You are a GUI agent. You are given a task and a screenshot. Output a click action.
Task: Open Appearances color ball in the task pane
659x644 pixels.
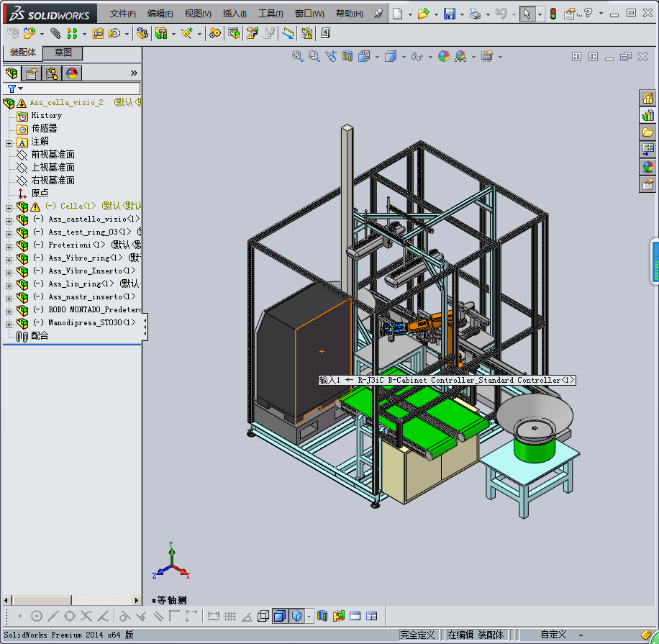coord(647,166)
